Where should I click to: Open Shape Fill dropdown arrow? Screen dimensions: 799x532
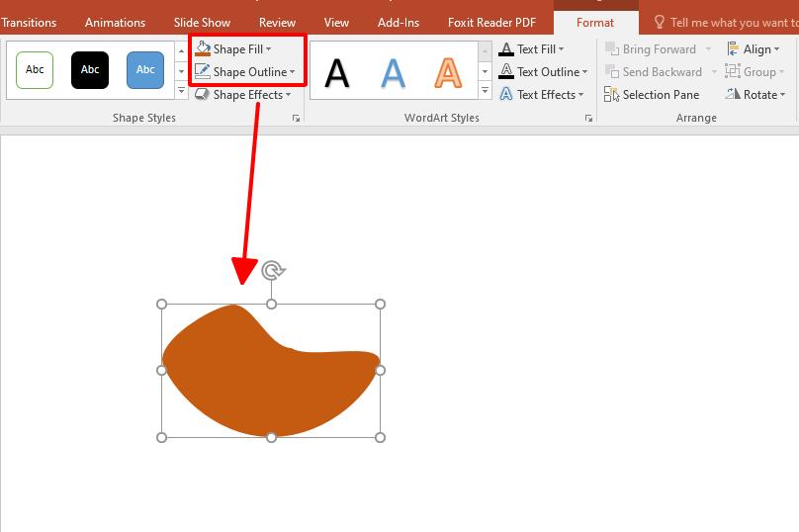[269, 49]
